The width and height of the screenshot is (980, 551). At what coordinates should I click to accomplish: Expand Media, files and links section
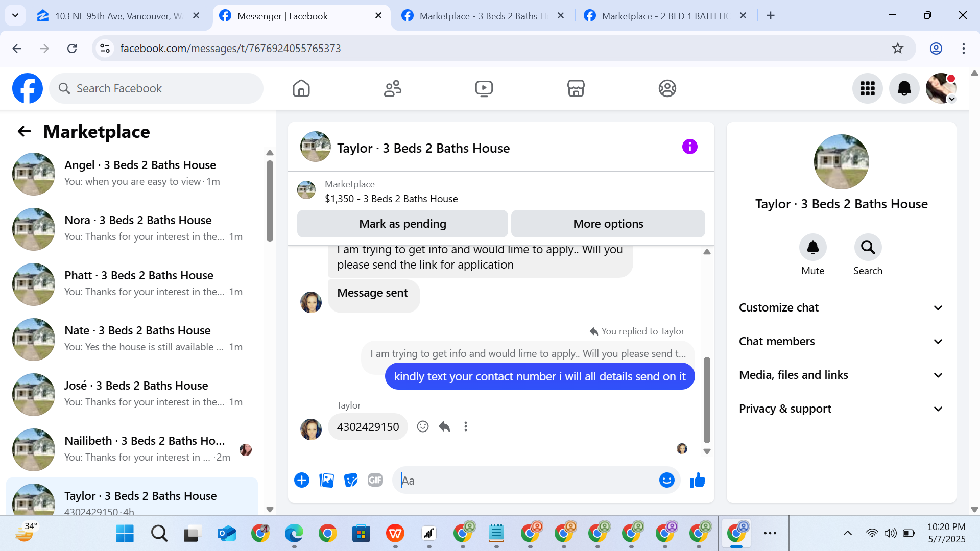tap(841, 375)
